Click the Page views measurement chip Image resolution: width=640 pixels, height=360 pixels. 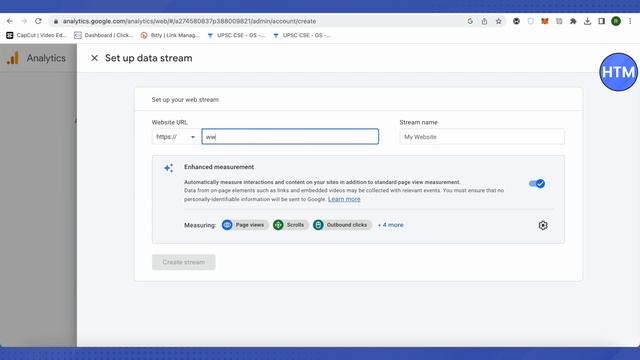245,225
